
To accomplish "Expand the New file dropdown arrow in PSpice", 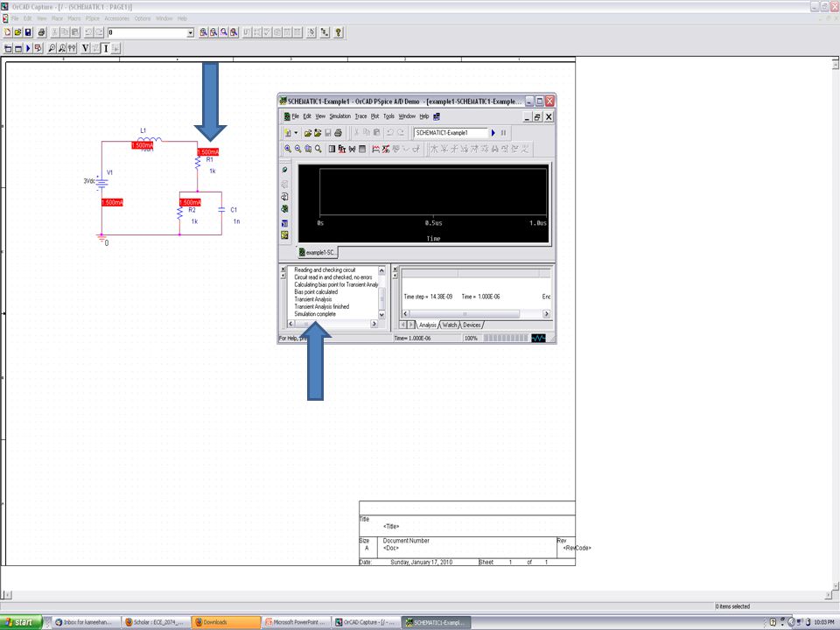I will [296, 133].
